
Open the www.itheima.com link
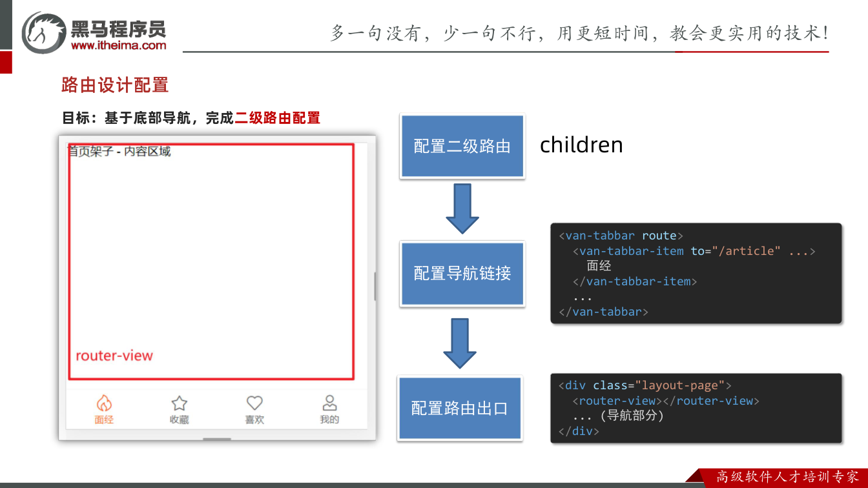click(x=119, y=45)
